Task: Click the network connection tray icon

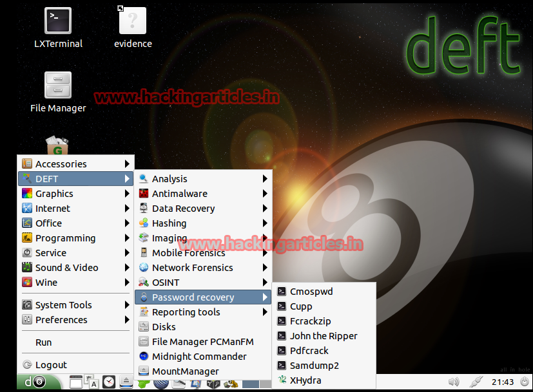Action: point(476,382)
